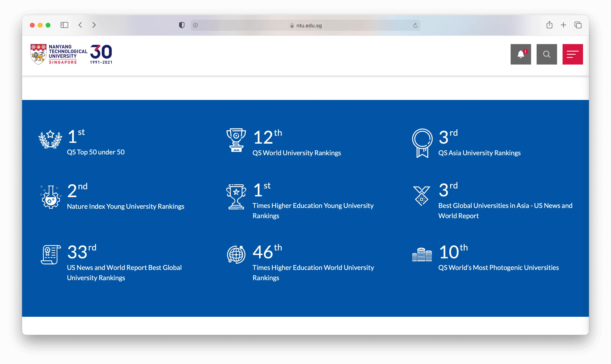Click QS World University Rankings text

point(297,153)
